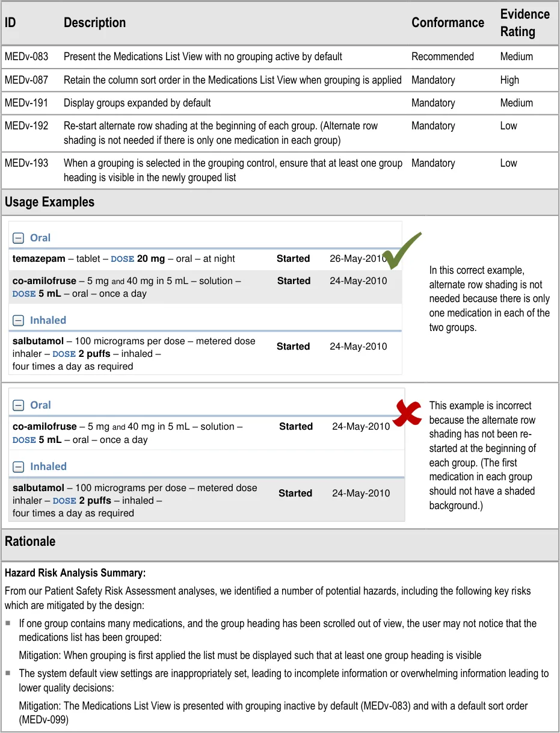Collapse the Inhaled group in the correct example

19,321
